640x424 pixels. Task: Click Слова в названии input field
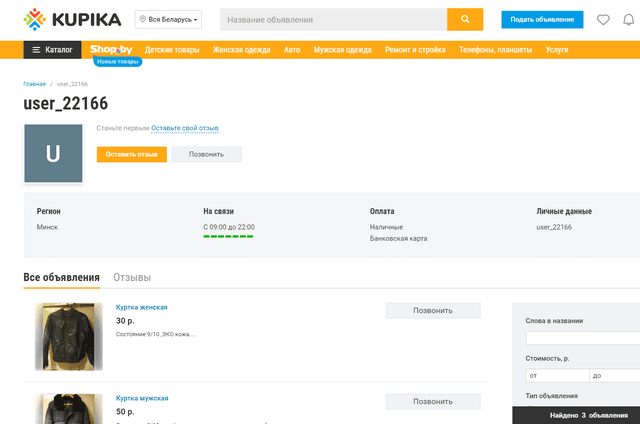(x=582, y=338)
